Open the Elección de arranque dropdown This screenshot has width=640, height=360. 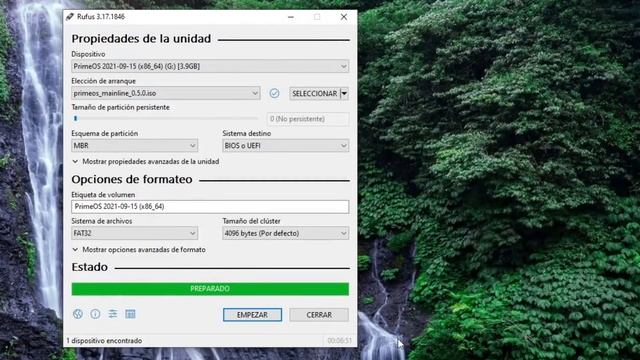click(166, 93)
